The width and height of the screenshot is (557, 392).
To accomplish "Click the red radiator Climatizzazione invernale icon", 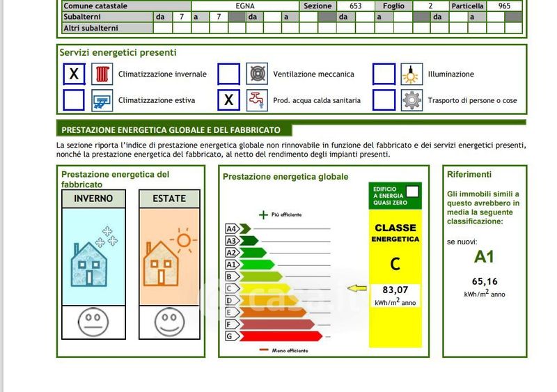I will (102, 74).
